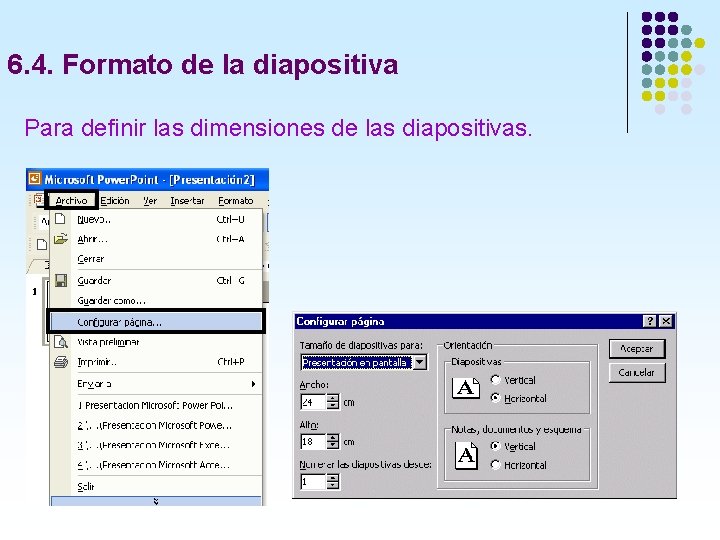Click the Notas portrait page icon
The image size is (720, 540).
click(x=466, y=455)
